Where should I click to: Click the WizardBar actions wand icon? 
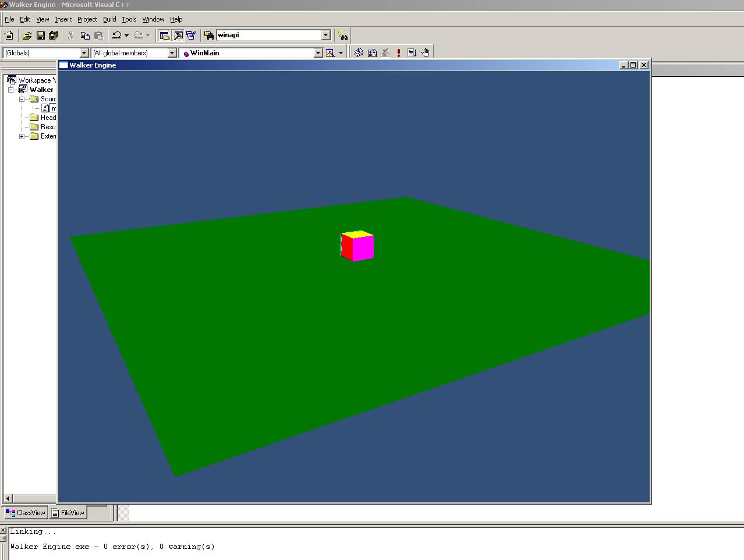(x=330, y=53)
